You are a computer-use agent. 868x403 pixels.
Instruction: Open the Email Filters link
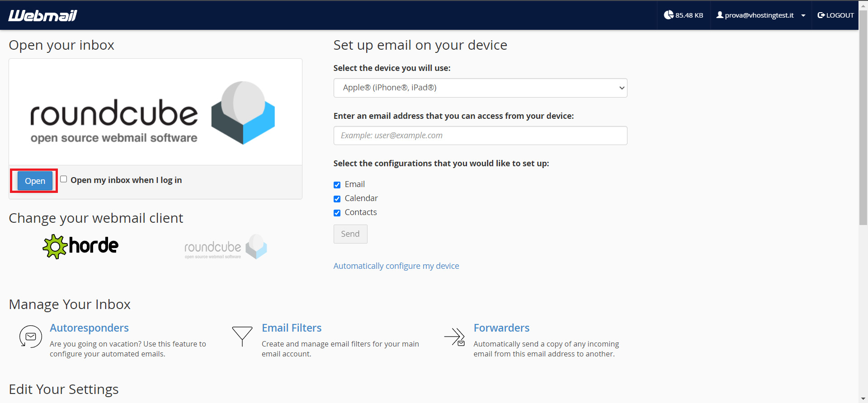click(x=292, y=328)
